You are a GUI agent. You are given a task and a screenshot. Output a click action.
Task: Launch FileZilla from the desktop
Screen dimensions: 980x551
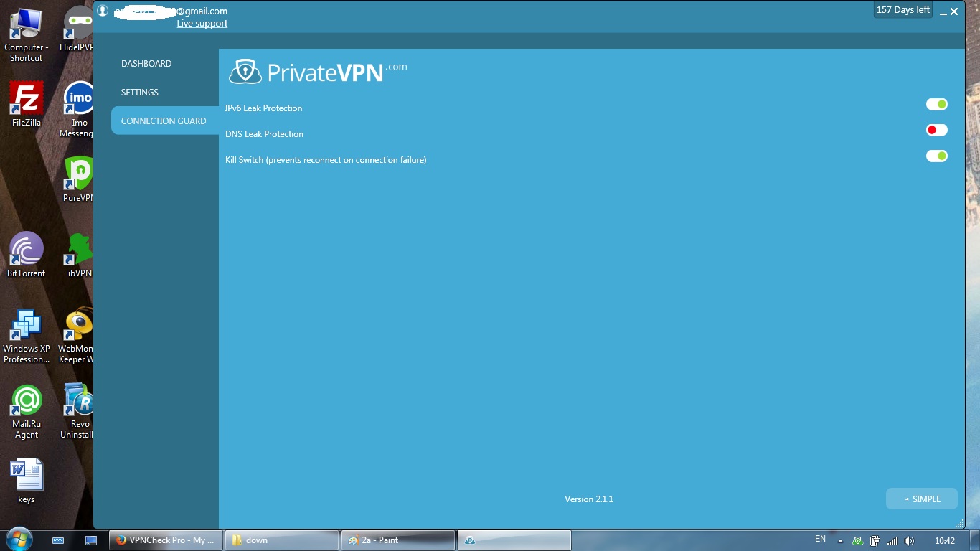pos(27,104)
